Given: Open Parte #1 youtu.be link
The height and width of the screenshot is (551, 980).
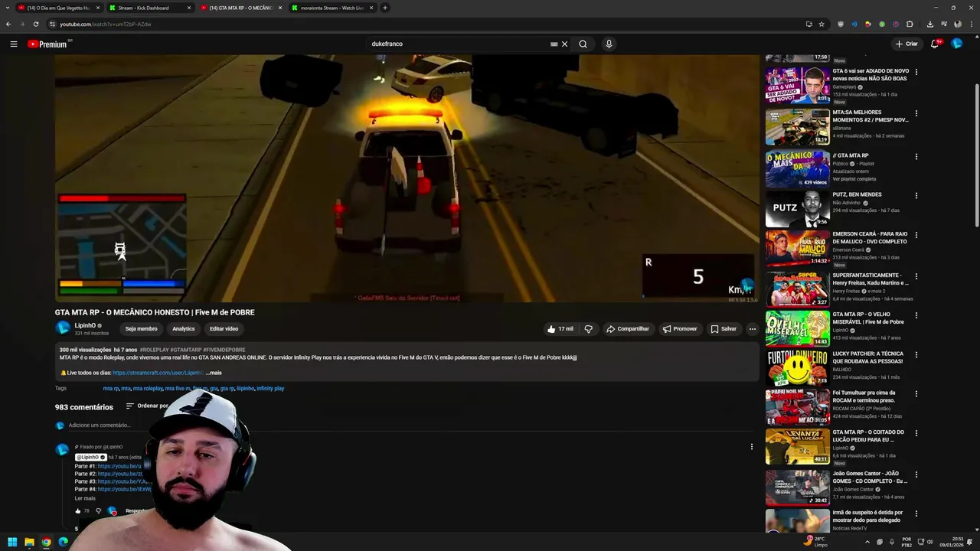Looking at the screenshot, I should [x=120, y=466].
